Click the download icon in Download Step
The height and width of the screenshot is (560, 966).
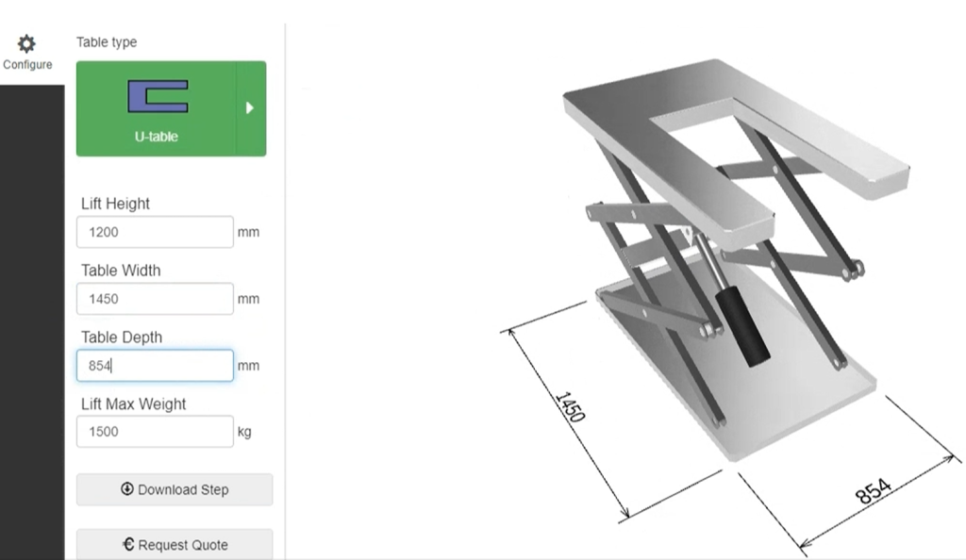[x=127, y=489]
